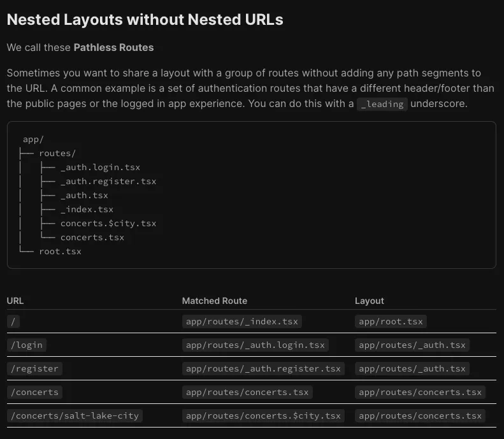Click the "app/routes/_auth.login.tsx" matched route cell
The height and width of the screenshot is (439, 504).
tap(255, 345)
